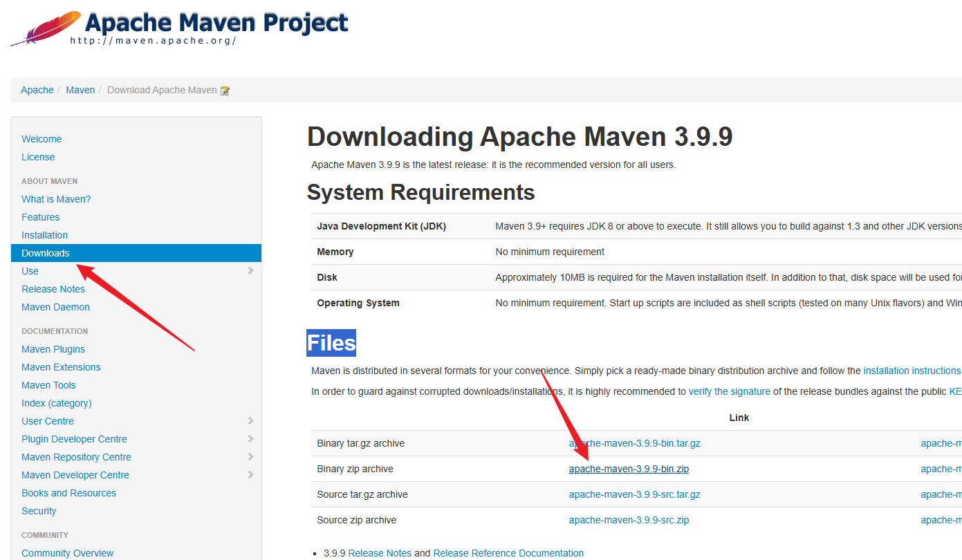Click the System Requirements heading
This screenshot has height=560, width=962.
(420, 192)
